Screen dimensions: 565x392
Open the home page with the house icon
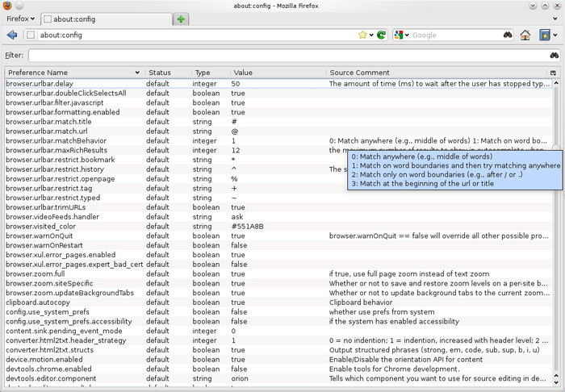525,35
